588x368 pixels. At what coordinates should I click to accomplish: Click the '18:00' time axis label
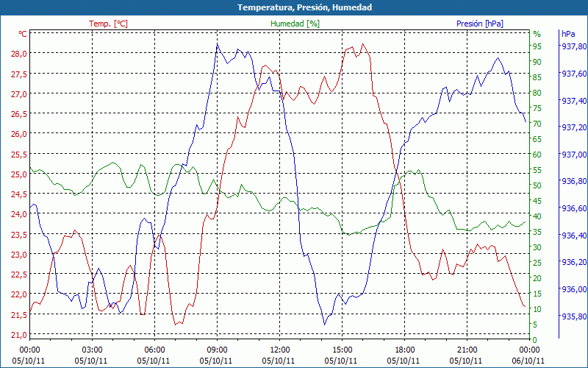click(x=405, y=350)
